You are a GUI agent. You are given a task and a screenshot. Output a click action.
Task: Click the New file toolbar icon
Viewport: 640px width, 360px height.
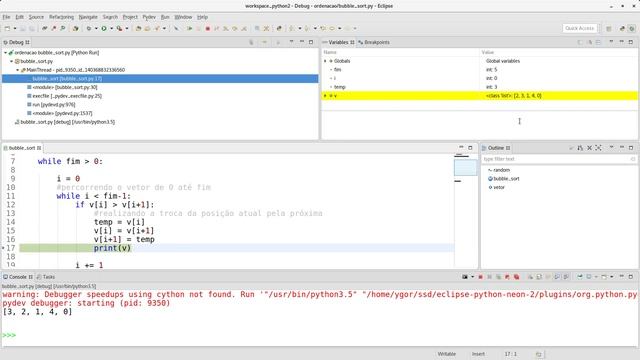point(7,28)
